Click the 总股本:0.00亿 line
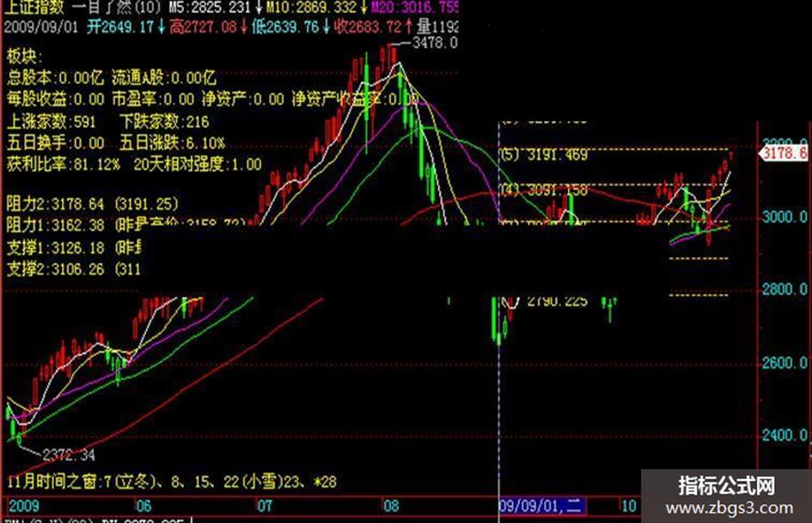 click(55, 77)
